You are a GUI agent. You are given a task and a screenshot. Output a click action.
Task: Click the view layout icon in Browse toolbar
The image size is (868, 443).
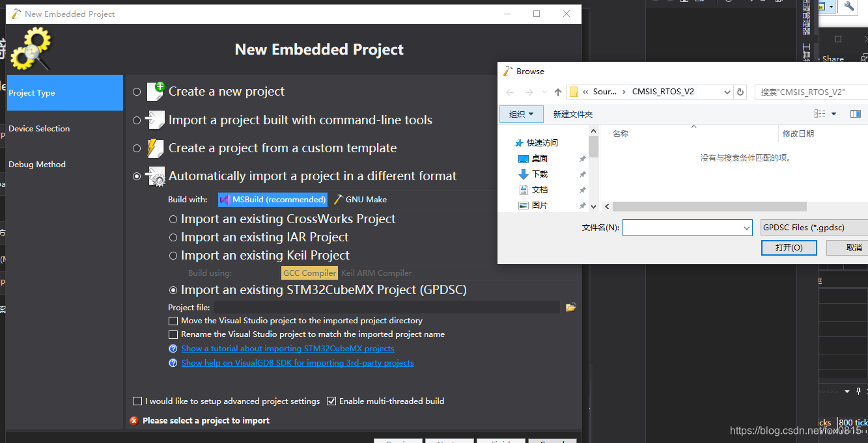click(820, 114)
